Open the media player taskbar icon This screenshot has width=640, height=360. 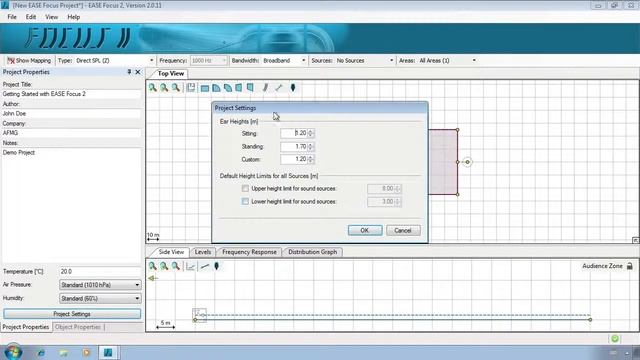(x=86, y=352)
